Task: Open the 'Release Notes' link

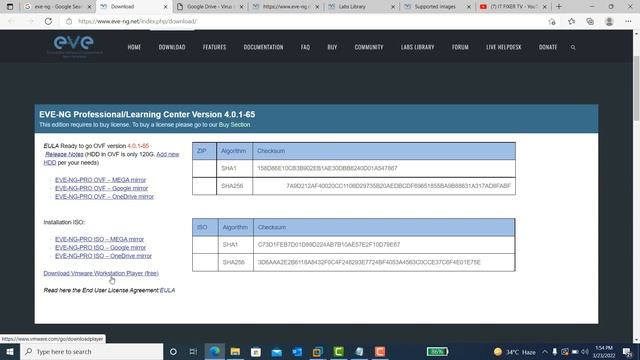Action: (64, 154)
